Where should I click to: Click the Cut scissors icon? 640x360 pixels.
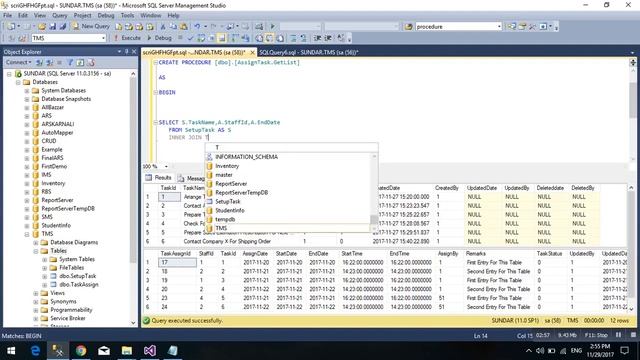pos(162,27)
